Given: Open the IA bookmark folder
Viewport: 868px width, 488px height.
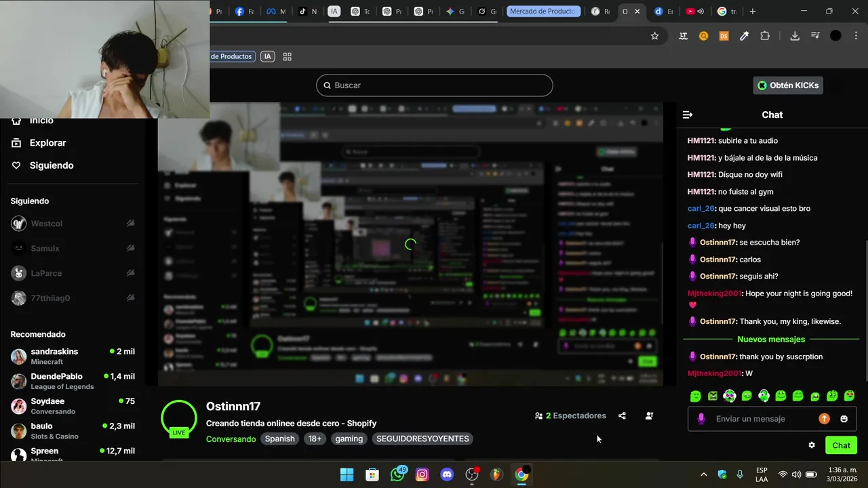Looking at the screenshot, I should (268, 57).
